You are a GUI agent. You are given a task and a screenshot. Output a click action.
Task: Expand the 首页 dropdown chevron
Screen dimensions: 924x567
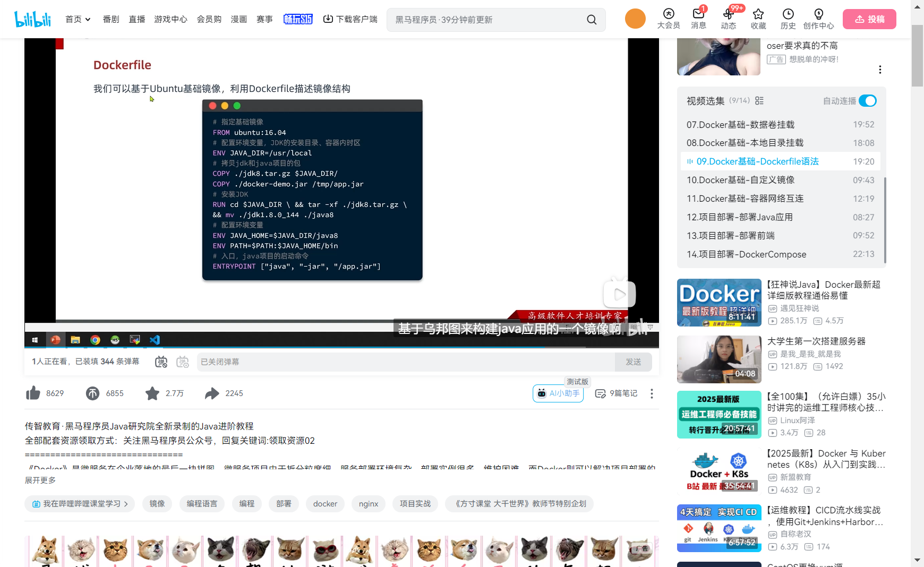tap(88, 19)
